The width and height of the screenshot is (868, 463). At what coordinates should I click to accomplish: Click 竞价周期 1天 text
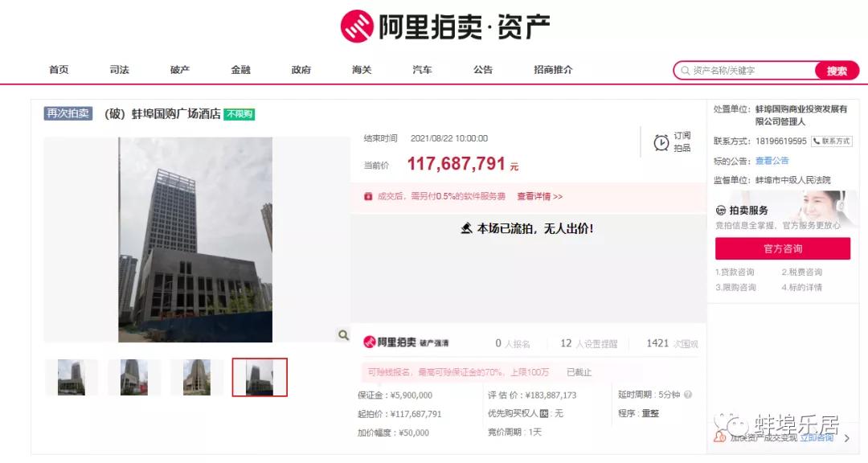[x=514, y=432]
